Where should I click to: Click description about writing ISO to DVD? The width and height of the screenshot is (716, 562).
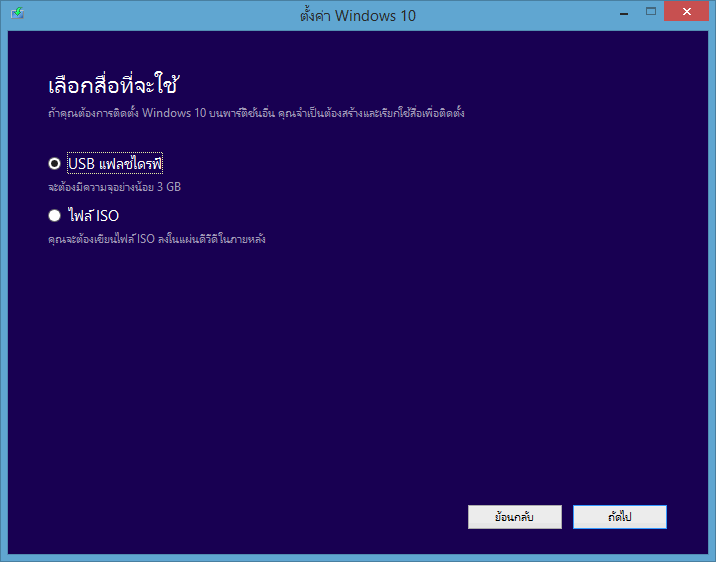tap(157, 239)
